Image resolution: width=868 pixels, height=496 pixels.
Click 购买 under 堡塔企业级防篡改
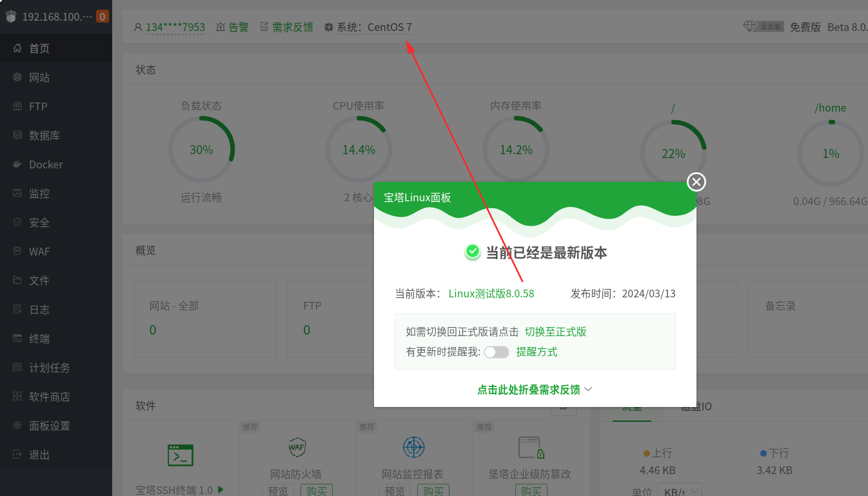point(531,490)
